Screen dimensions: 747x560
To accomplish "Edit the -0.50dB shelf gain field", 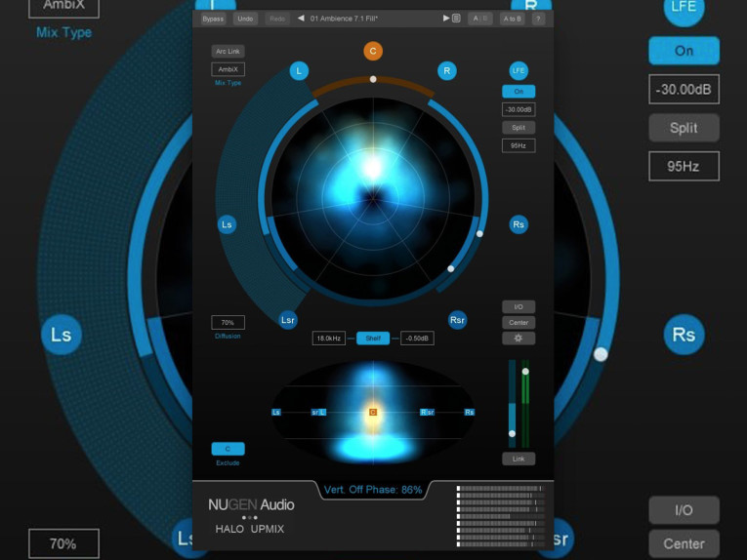I will pyautogui.click(x=417, y=339).
